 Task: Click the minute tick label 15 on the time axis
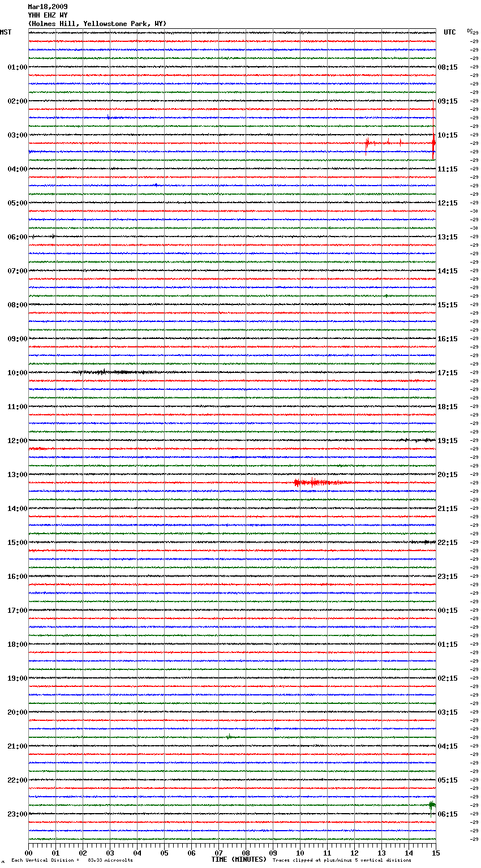point(435,853)
